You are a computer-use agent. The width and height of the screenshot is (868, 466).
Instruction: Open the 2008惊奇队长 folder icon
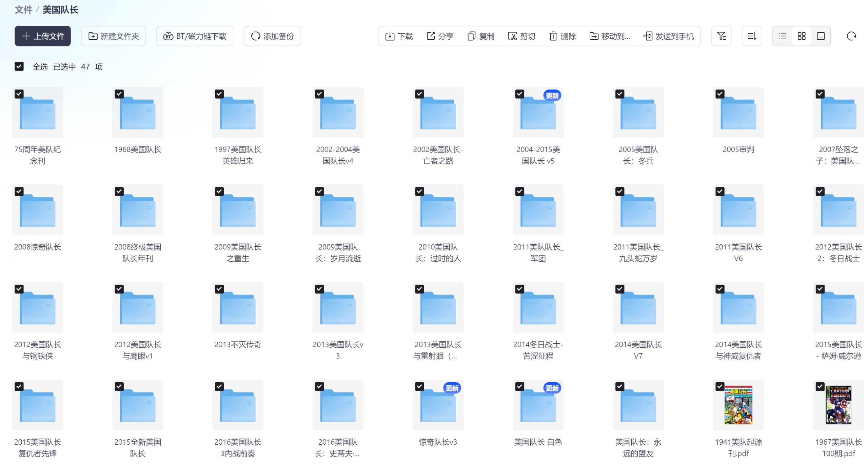[x=38, y=210]
